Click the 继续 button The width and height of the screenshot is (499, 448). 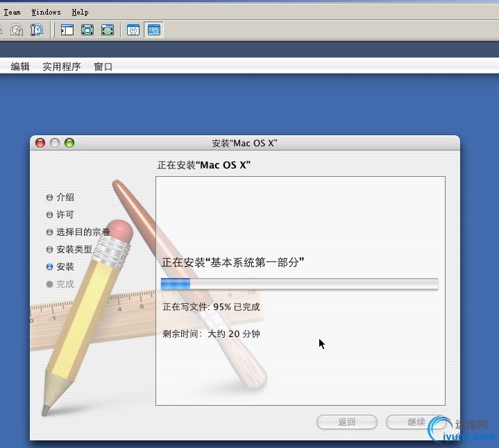[x=416, y=422]
